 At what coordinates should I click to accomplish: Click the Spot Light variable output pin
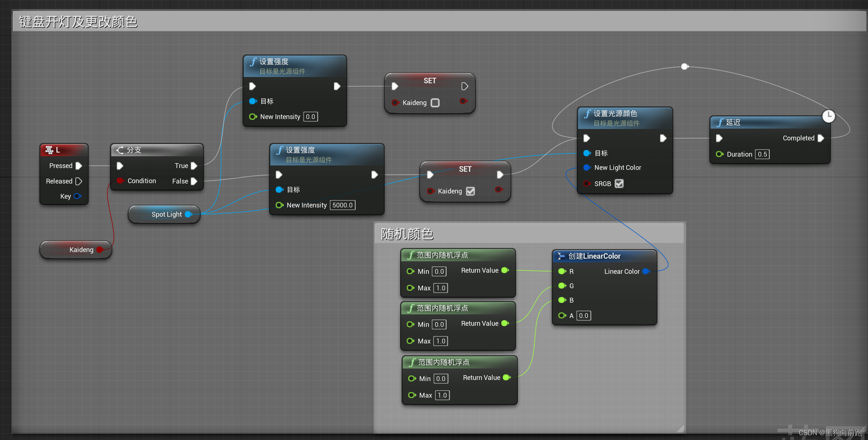click(x=188, y=214)
